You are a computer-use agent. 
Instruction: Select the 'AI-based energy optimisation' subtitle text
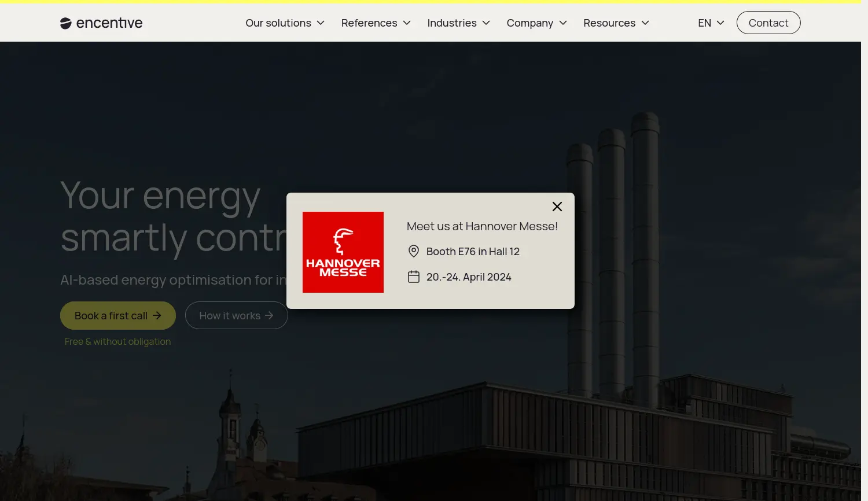pos(174,280)
